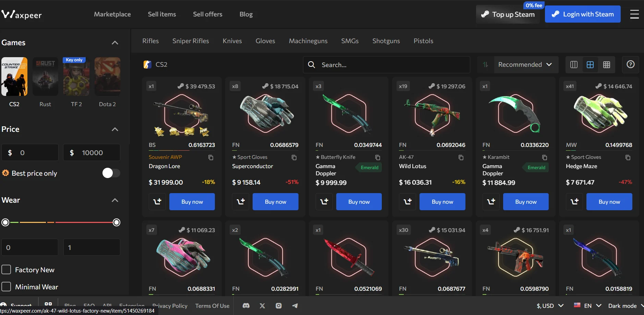The image size is (644, 315).
Task: Click the Login with Steam button
Action: click(x=583, y=14)
